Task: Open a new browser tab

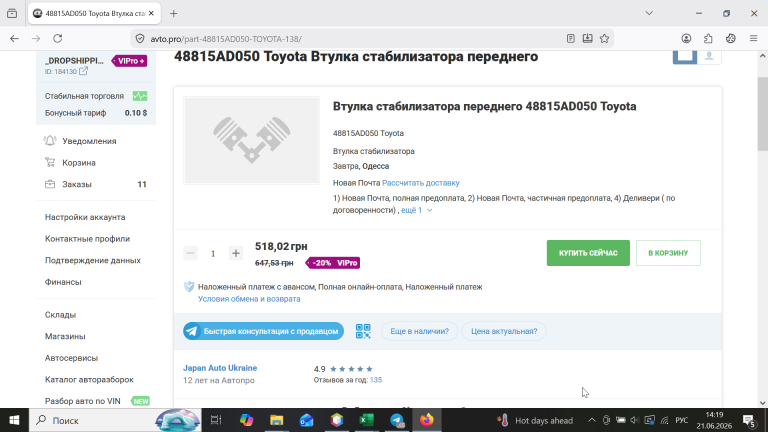Action: pos(173,14)
